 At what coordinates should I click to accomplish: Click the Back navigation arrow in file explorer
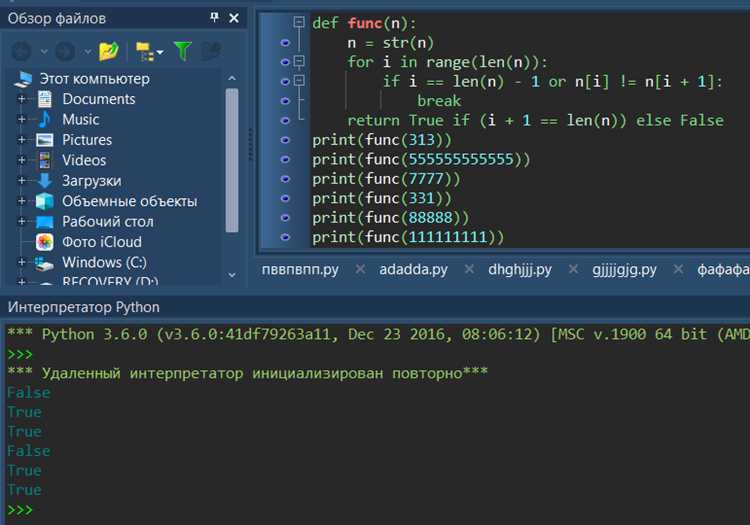[x=22, y=51]
